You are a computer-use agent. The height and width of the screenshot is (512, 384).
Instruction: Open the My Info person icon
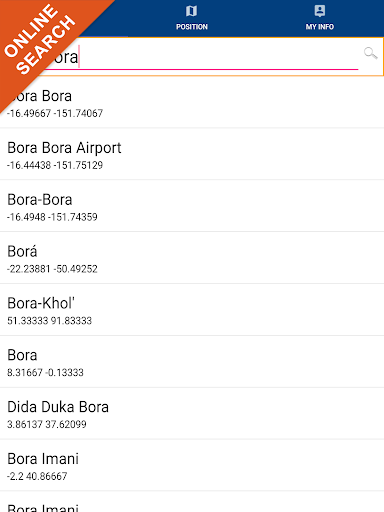pyautogui.click(x=320, y=11)
